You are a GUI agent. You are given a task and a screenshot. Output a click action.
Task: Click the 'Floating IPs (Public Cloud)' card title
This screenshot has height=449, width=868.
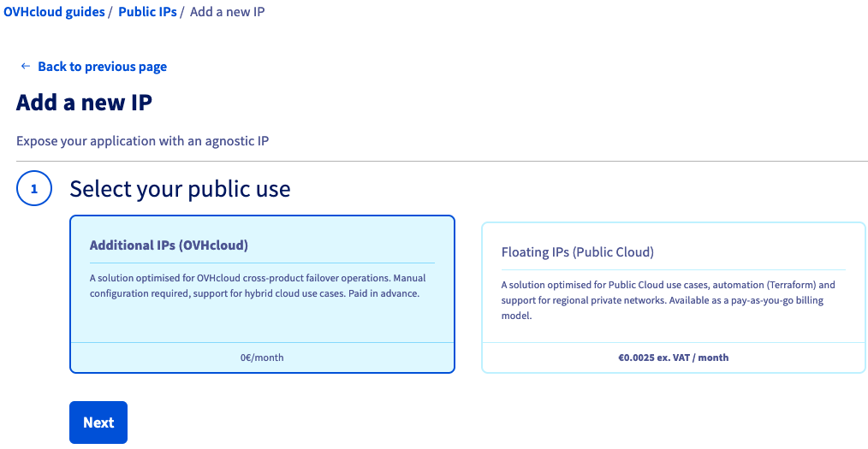click(x=577, y=252)
